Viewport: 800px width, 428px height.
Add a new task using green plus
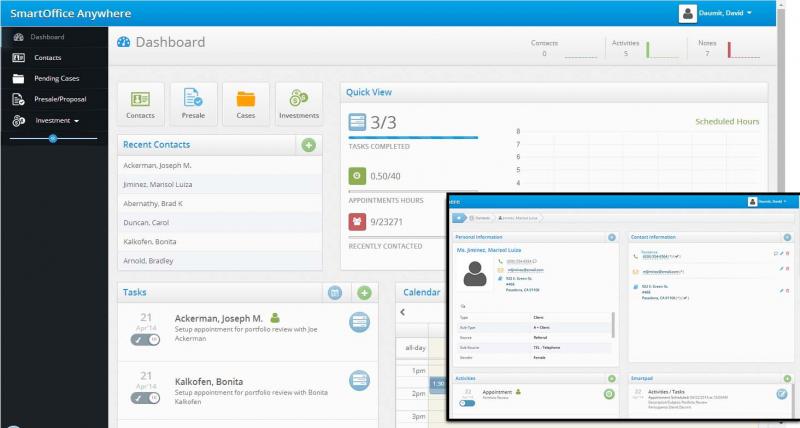click(364, 292)
